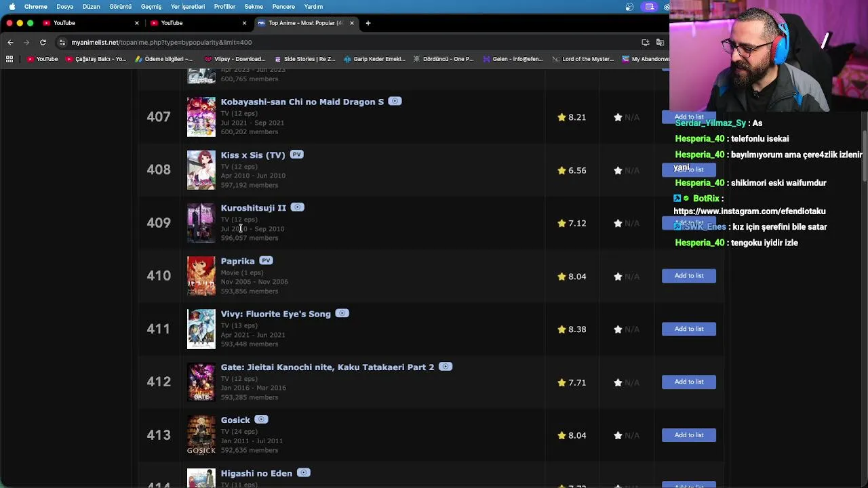Open Gosick poster thumbnail
868x488 pixels.
point(201,434)
